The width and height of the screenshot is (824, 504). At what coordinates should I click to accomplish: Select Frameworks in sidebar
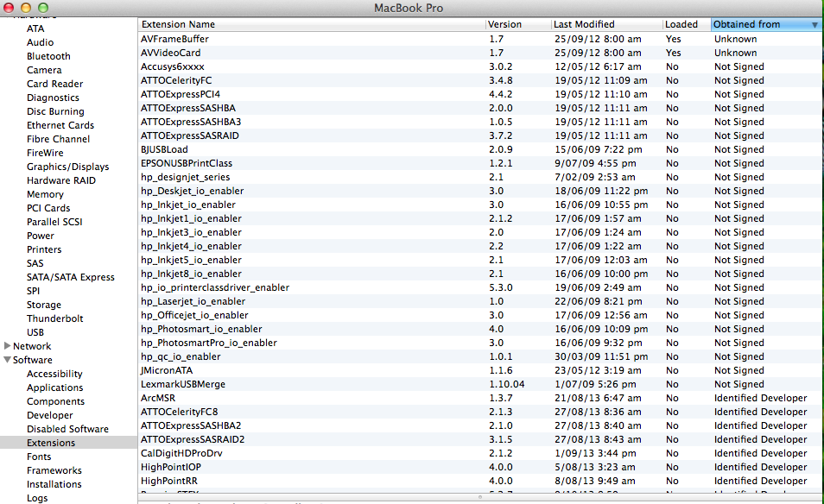click(x=54, y=470)
